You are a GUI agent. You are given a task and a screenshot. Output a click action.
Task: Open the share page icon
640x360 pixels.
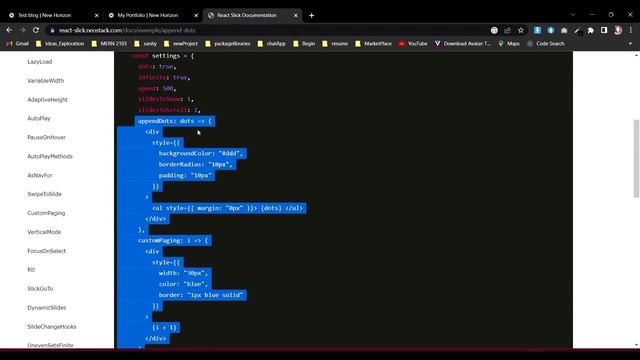[507, 30]
